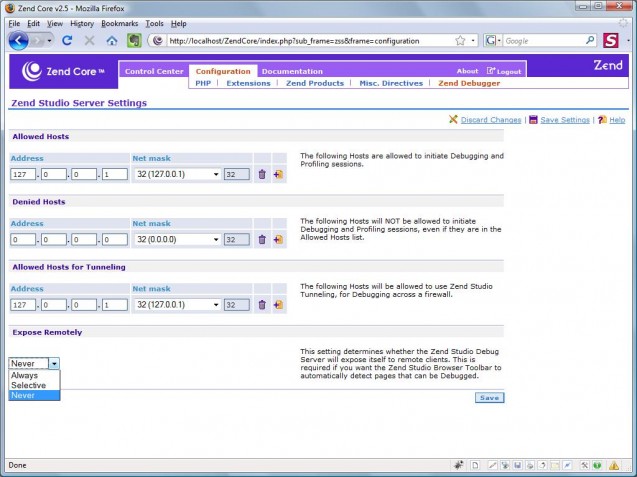The width and height of the screenshot is (637, 477).
Task: Open the PHP configuration sub-tab
Action: 203,83
